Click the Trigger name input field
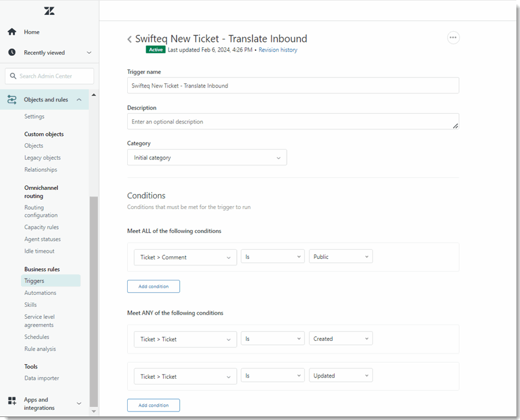Screen dimensions: 520x420 tap(293, 86)
